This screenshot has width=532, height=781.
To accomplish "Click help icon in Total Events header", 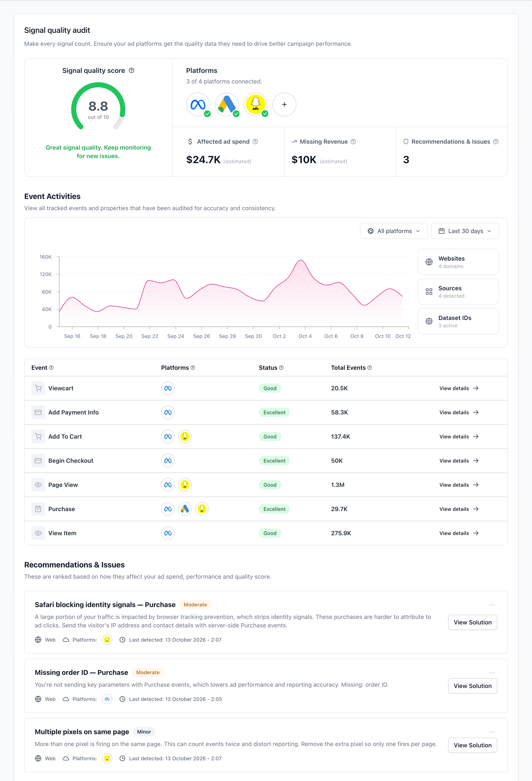I will point(370,368).
